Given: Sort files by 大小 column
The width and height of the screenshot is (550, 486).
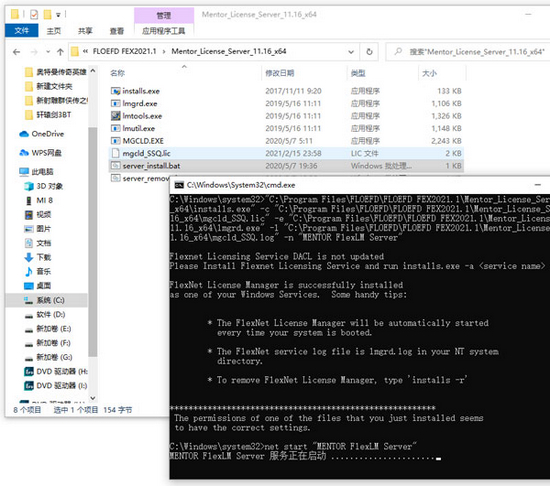Looking at the screenshot, I should click(429, 73).
